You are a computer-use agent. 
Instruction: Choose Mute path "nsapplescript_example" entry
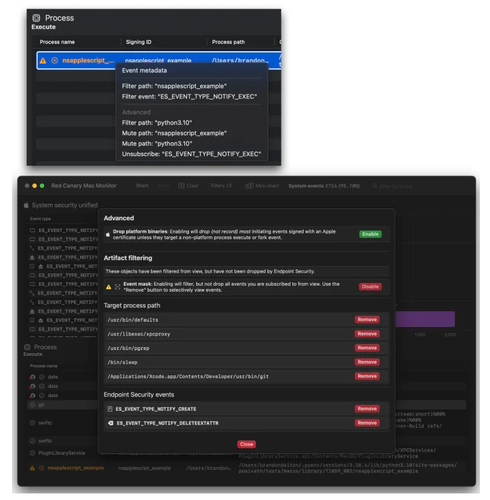point(174,133)
